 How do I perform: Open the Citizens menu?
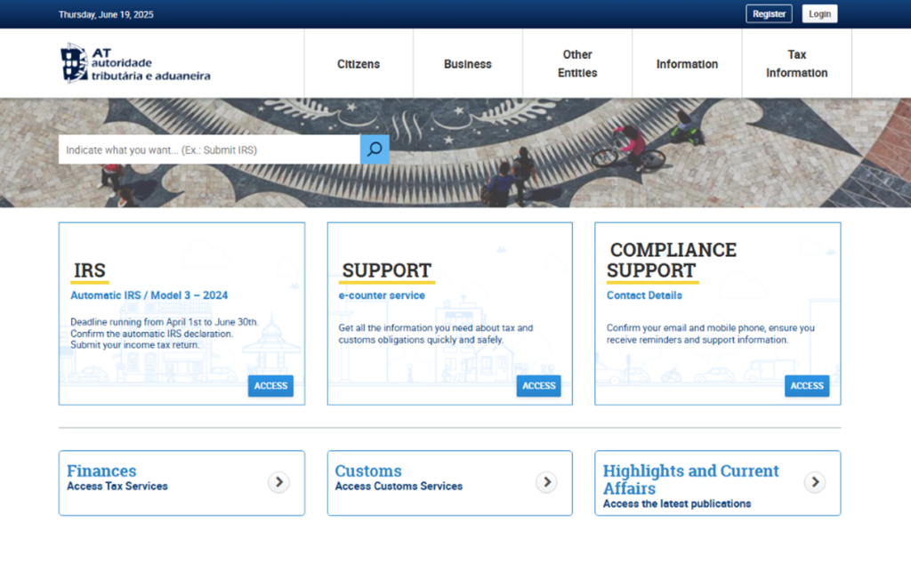coord(359,64)
